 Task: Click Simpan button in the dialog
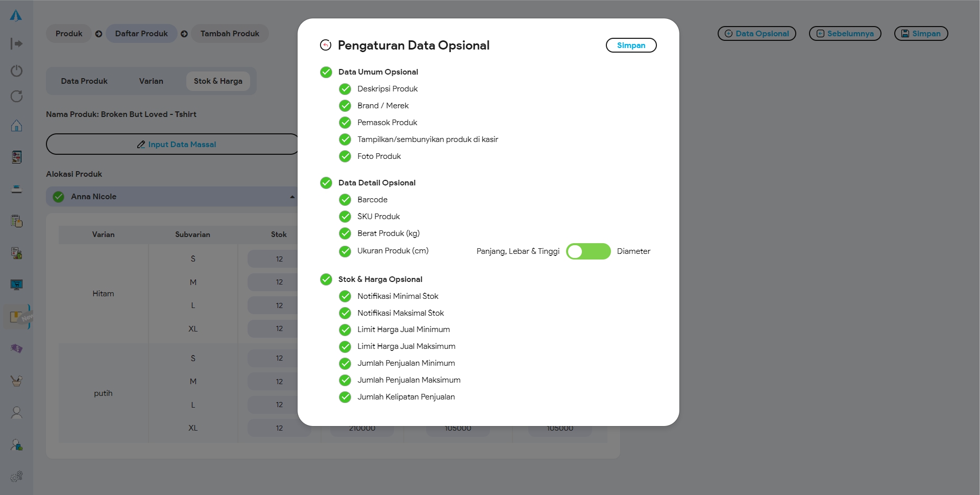631,45
